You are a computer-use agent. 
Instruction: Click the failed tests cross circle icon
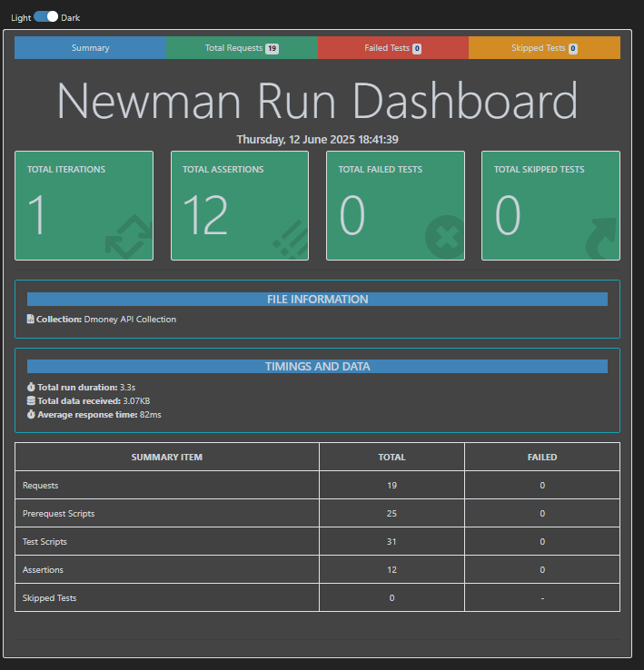tap(445, 237)
